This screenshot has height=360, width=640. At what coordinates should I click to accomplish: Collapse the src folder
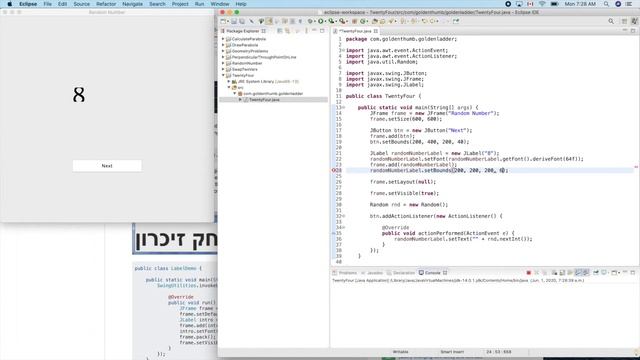tap(229, 87)
